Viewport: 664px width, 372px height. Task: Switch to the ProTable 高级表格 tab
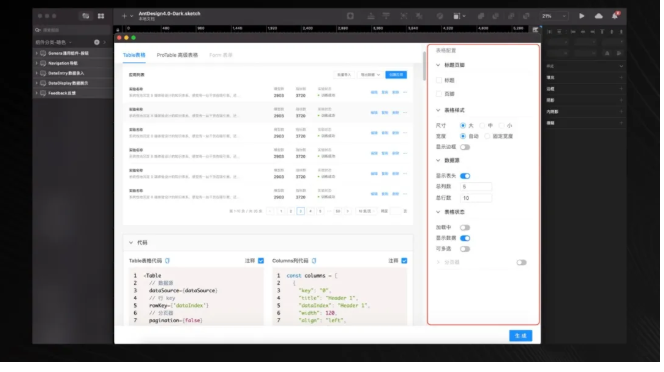[177, 55]
